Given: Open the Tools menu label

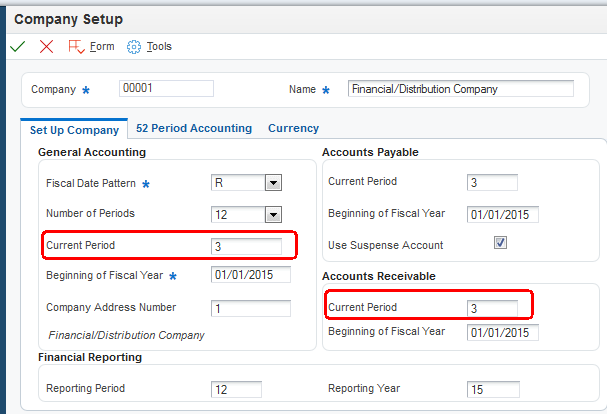Looking at the screenshot, I should click(159, 47).
